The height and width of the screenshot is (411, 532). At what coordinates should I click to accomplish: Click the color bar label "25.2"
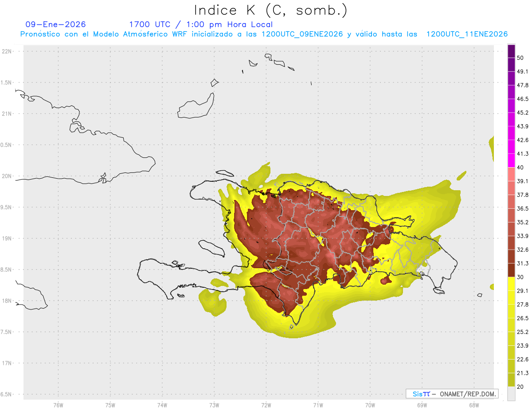(x=523, y=332)
